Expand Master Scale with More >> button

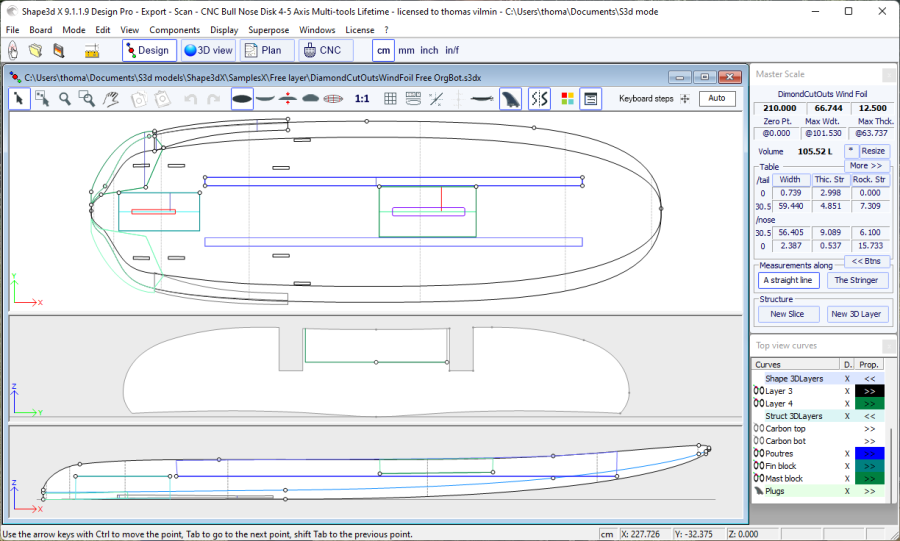tap(866, 165)
